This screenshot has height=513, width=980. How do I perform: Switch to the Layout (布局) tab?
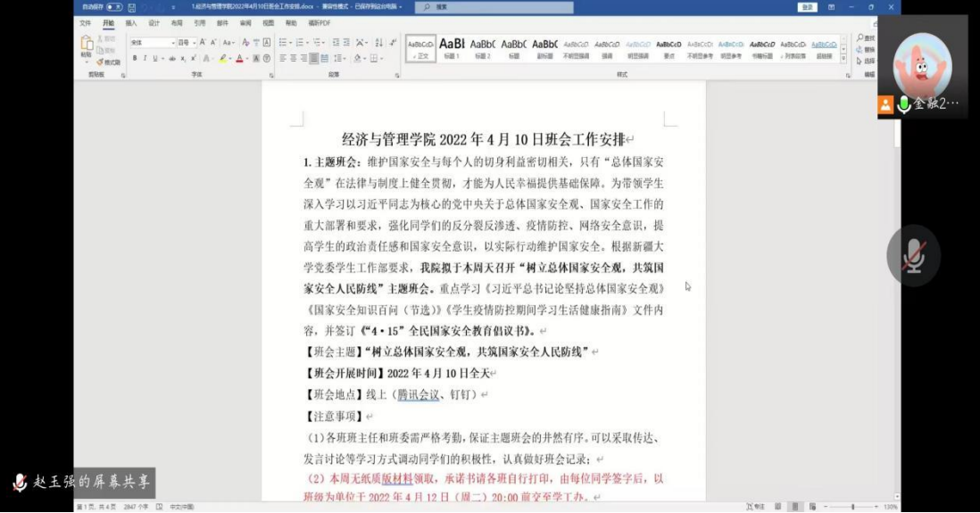pos(177,23)
